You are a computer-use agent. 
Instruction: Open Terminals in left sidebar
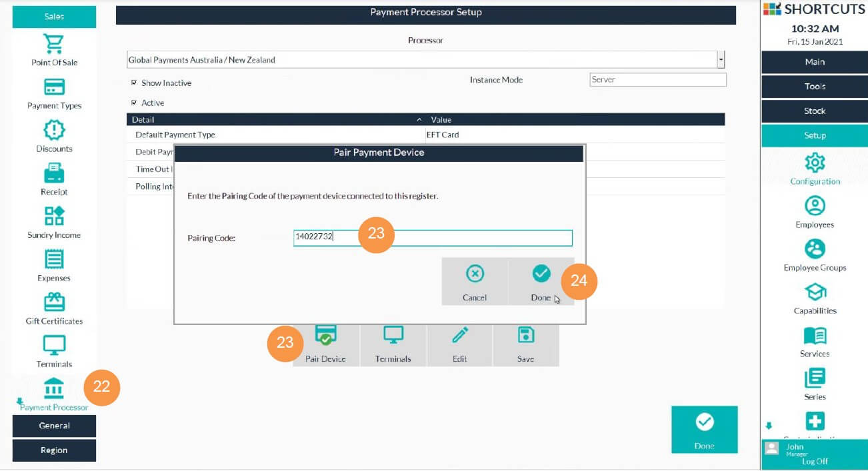point(54,352)
